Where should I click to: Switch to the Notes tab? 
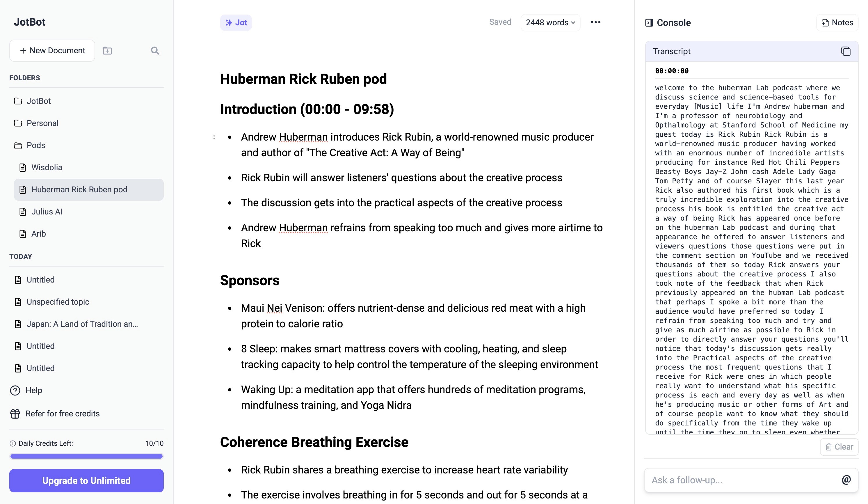(x=842, y=22)
